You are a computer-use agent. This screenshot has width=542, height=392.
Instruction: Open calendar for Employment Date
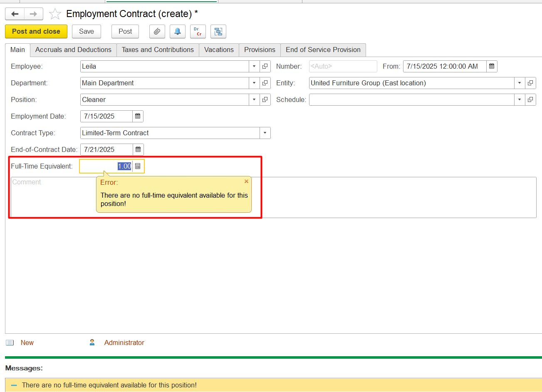[x=138, y=116]
